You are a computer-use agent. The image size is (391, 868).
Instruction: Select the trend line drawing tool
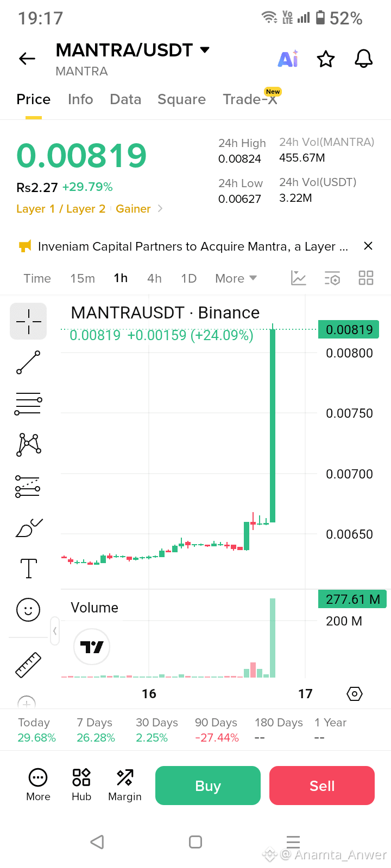point(28,362)
